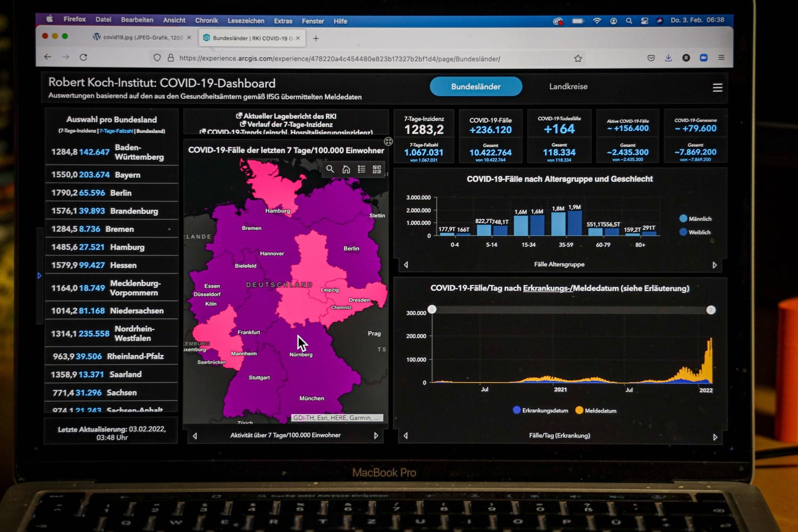The height and width of the screenshot is (532, 798).
Task: Select Saarland in the Bundesland list
Action: click(112, 374)
